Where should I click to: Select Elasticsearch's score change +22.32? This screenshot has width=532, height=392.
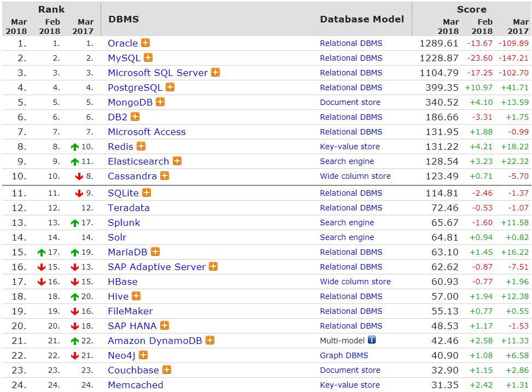coord(515,161)
